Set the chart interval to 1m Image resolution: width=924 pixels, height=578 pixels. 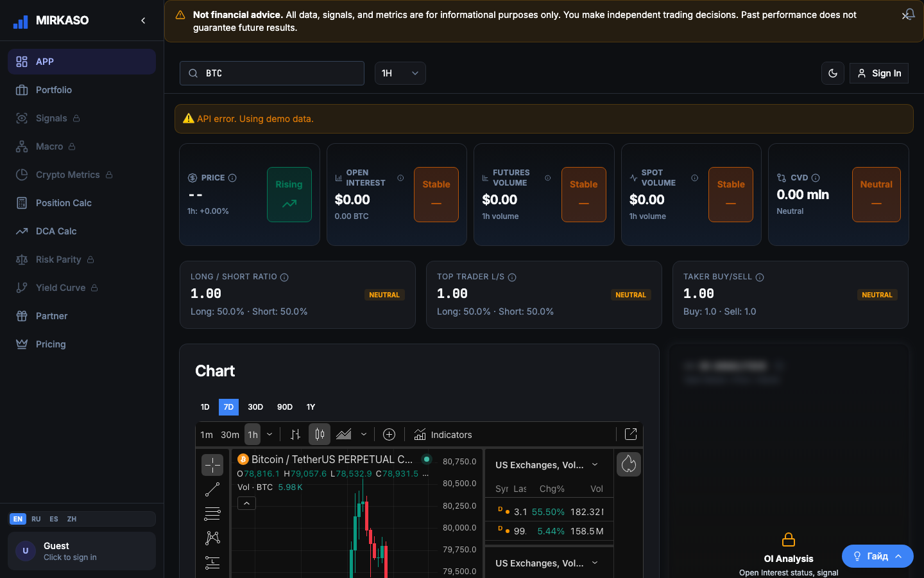click(x=207, y=435)
